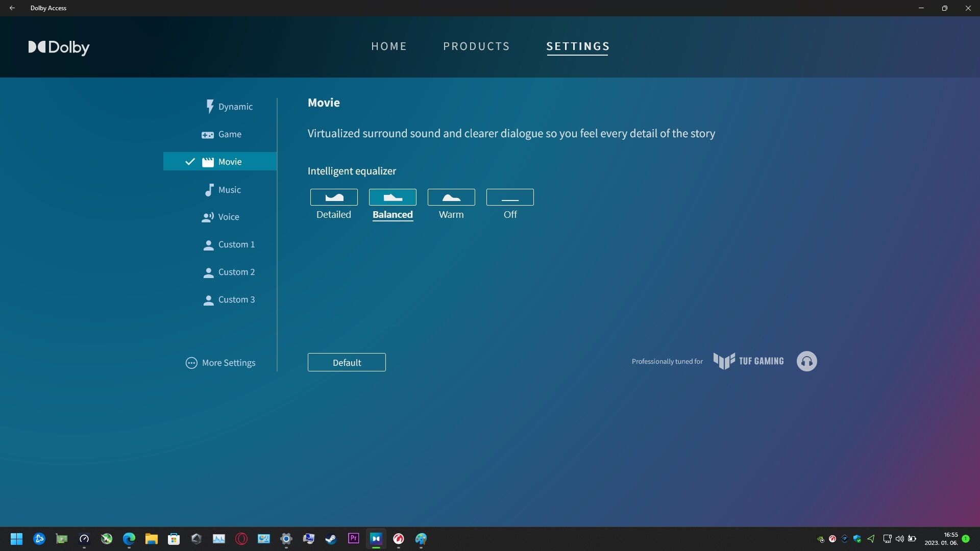This screenshot has width=980, height=551.
Task: Open network status in the system tray
Action: pyautogui.click(x=888, y=539)
